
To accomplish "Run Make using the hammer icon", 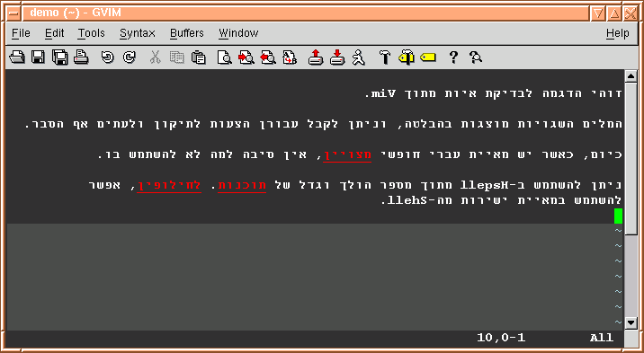I will point(385,57).
